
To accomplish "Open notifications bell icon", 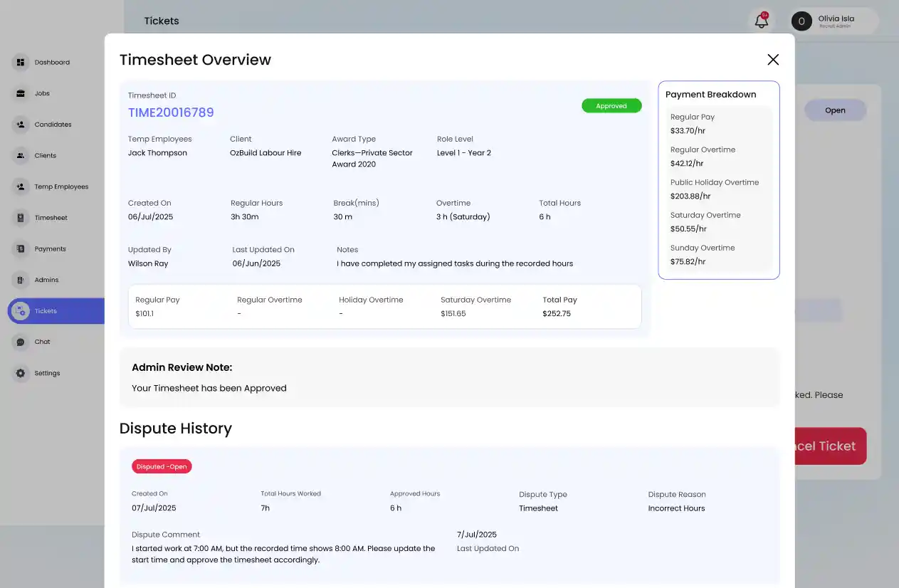I will pos(761,21).
